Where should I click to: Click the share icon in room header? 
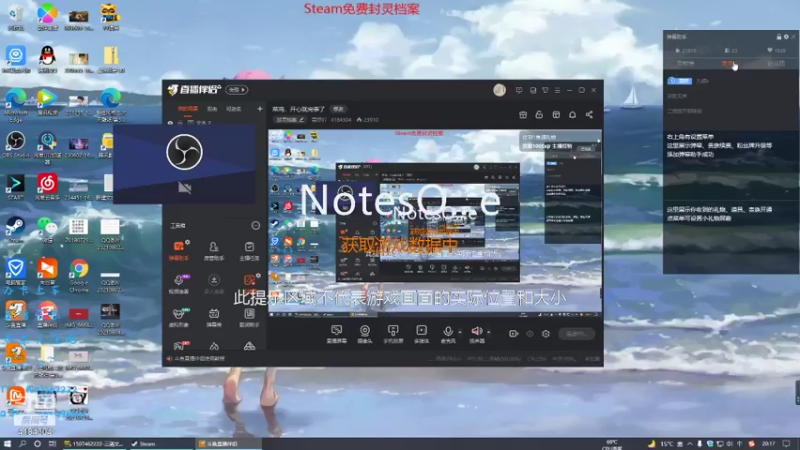click(x=589, y=115)
